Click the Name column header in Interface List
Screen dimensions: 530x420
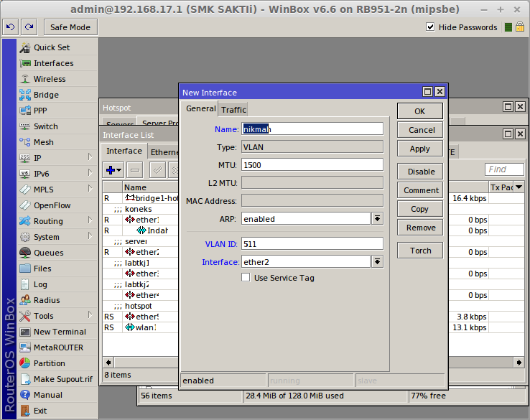(150, 187)
